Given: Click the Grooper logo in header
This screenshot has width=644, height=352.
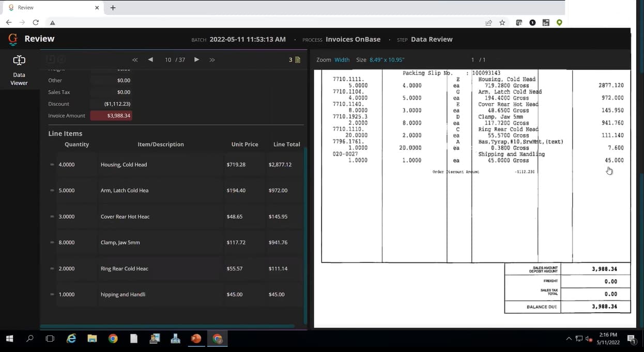Looking at the screenshot, I should pyautogui.click(x=13, y=39).
